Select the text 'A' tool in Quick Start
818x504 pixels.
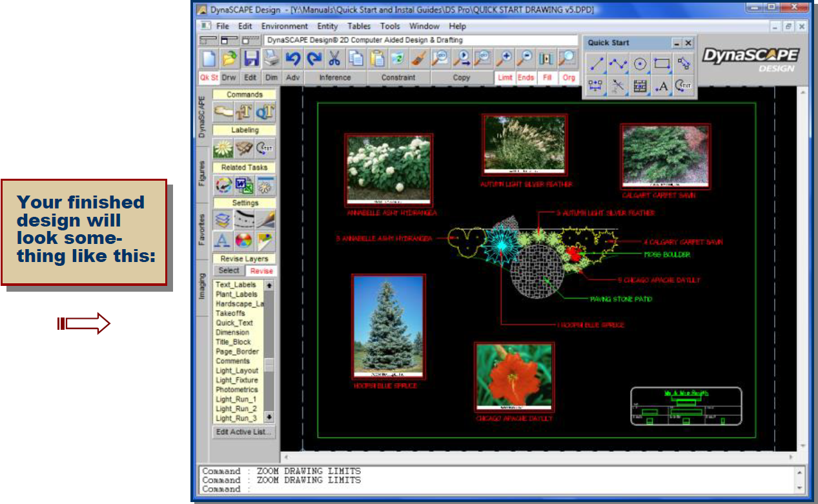pyautogui.click(x=662, y=86)
